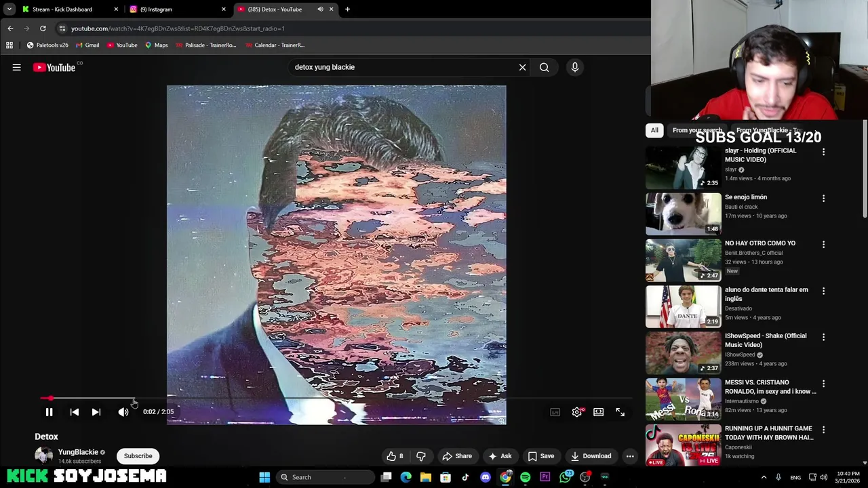868x488 pixels.
Task: Mute the player volume speaker icon
Action: 123,411
